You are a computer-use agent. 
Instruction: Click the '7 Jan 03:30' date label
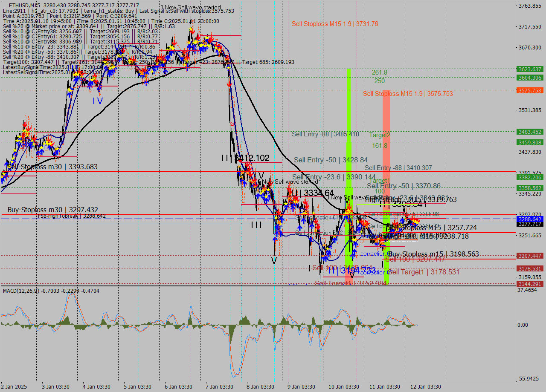219,387
